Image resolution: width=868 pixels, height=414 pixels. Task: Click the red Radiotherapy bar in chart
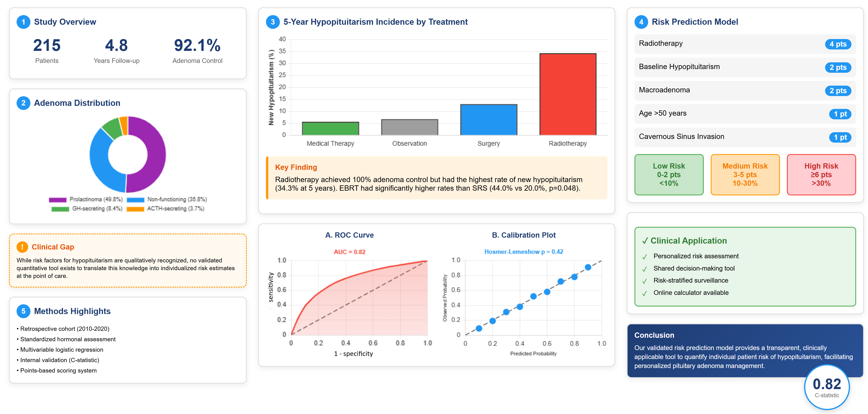(568, 94)
